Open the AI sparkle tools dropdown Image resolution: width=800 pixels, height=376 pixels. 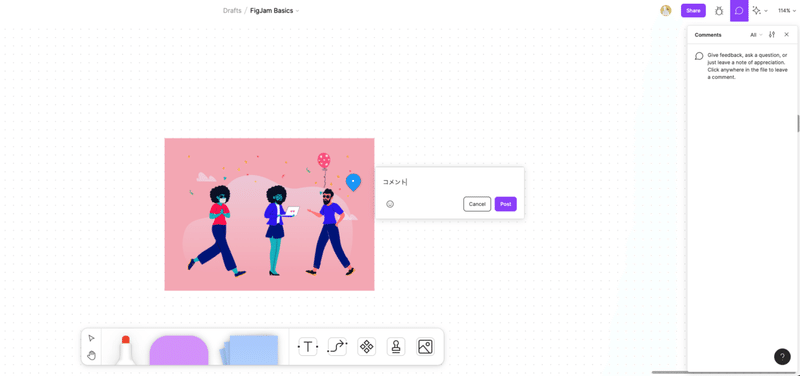coord(760,10)
